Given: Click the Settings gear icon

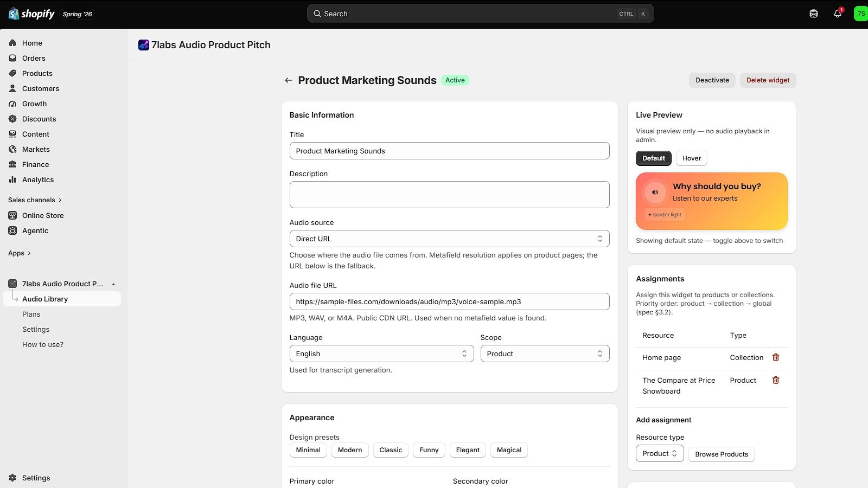Looking at the screenshot, I should coord(12,478).
